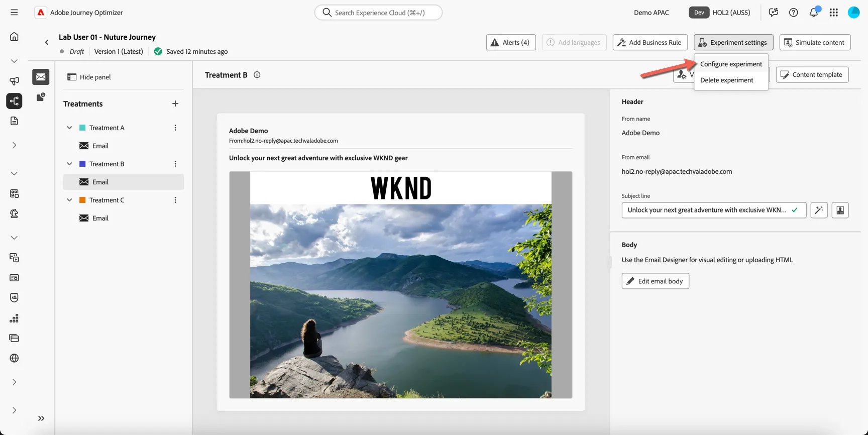Open the hamburger navigation menu
Viewport: 868px width, 435px height.
[x=14, y=13]
